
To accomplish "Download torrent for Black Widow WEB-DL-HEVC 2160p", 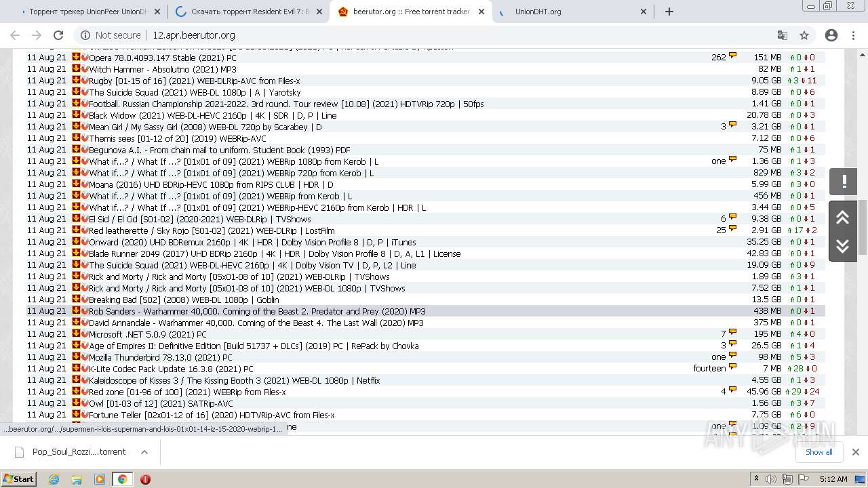I will click(76, 115).
